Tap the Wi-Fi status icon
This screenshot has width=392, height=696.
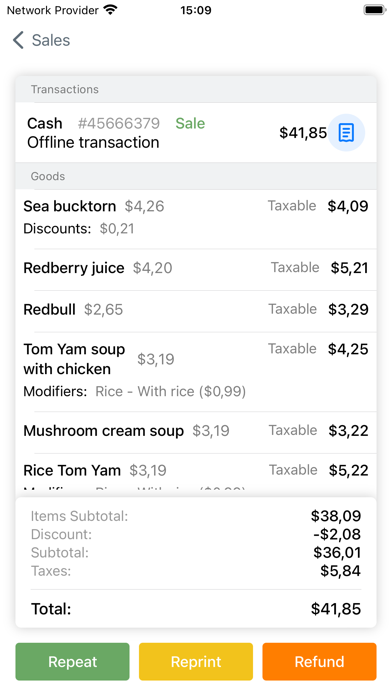[110, 10]
